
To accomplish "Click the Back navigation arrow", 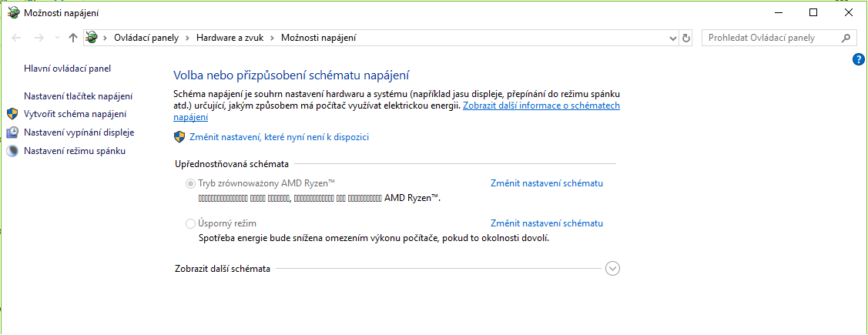I will pos(18,38).
